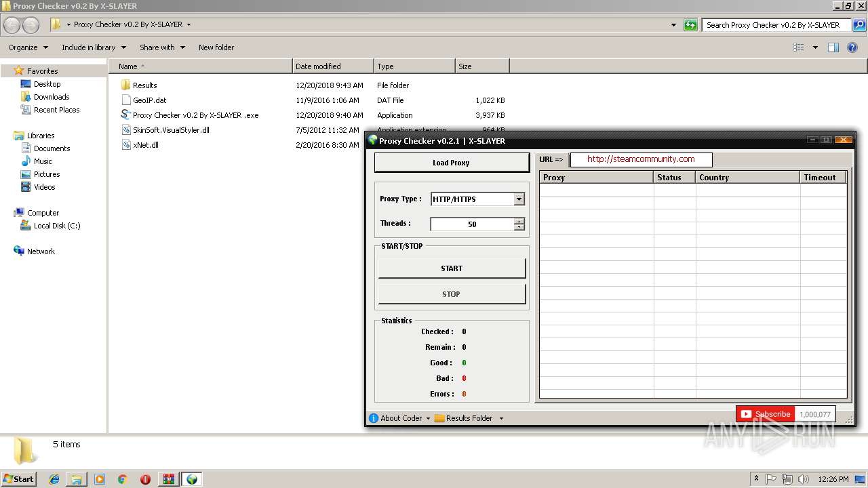Open the Results Folder menu
Image resolution: width=868 pixels, height=488 pixels.
[x=469, y=418]
